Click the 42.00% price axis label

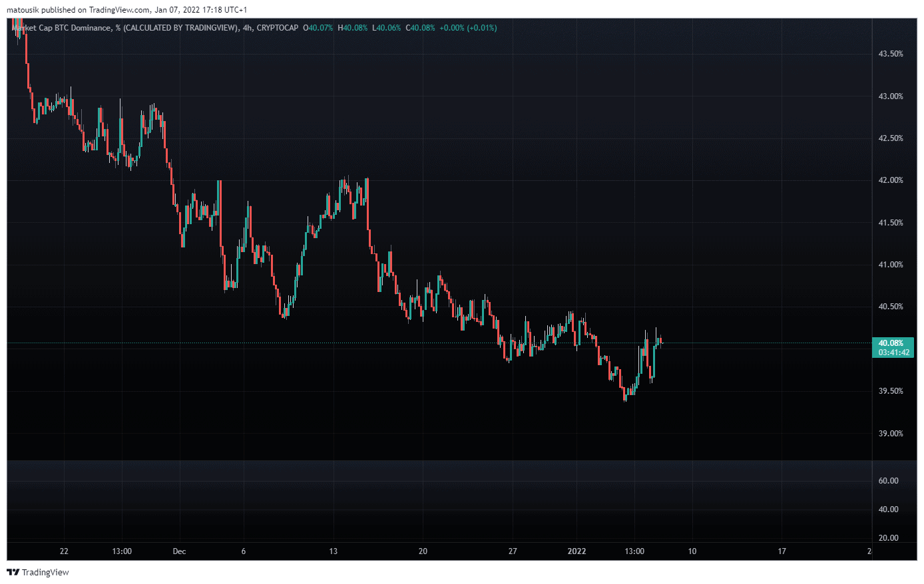tap(891, 180)
